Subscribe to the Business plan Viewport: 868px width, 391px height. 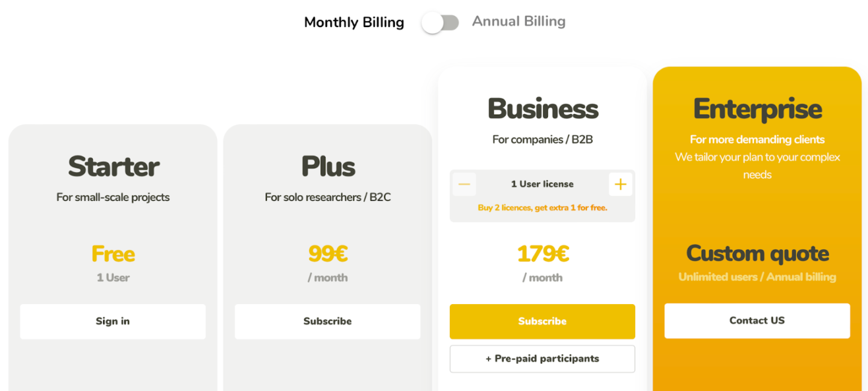(x=542, y=321)
